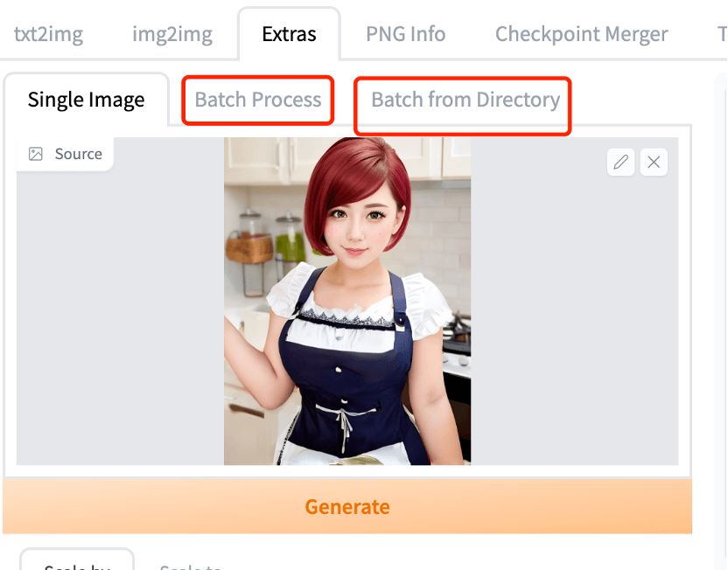Select the Extras tab
Viewport: 728px width, 570px height.
(x=289, y=34)
